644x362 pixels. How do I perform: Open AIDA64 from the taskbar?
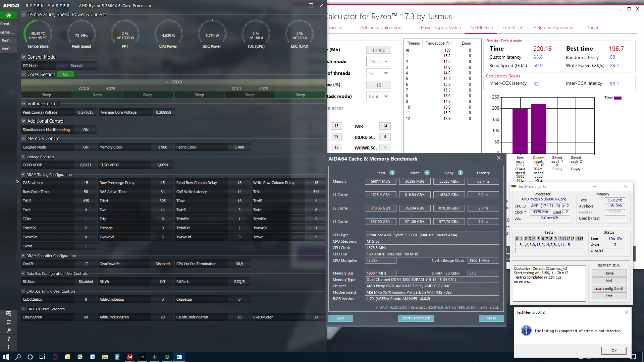(x=130, y=357)
